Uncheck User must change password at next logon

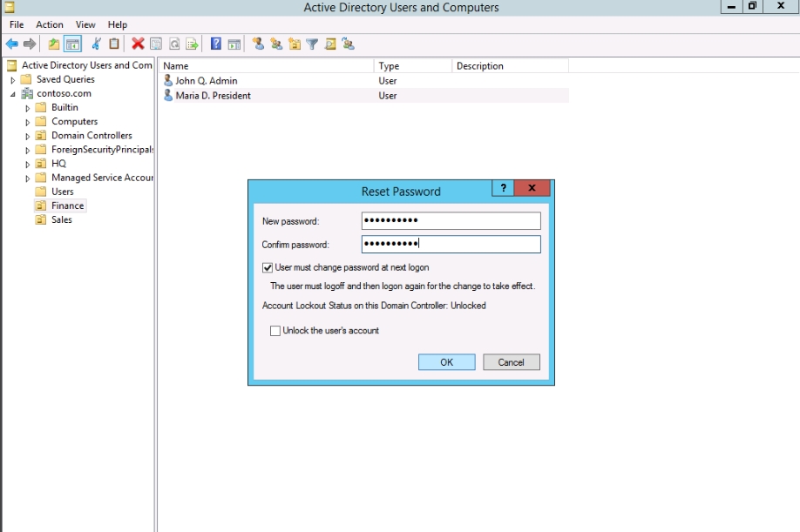[x=268, y=268]
